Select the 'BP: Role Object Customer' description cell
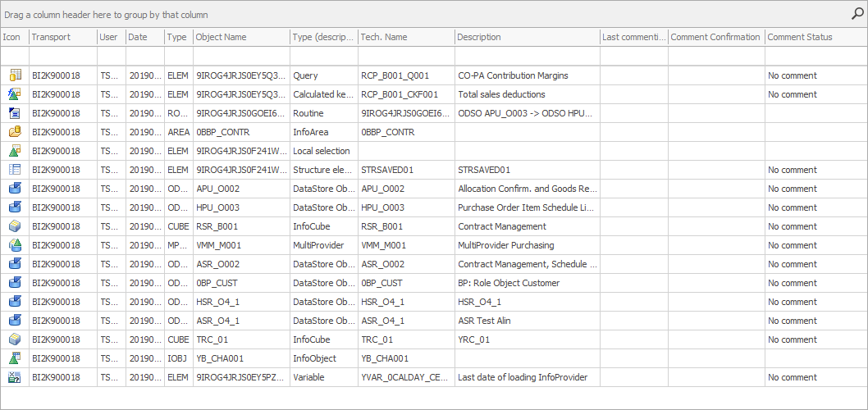The image size is (868, 410). click(x=509, y=283)
